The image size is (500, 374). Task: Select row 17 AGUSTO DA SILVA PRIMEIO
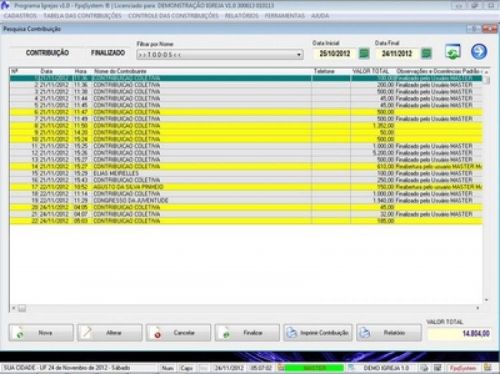click(x=246, y=187)
